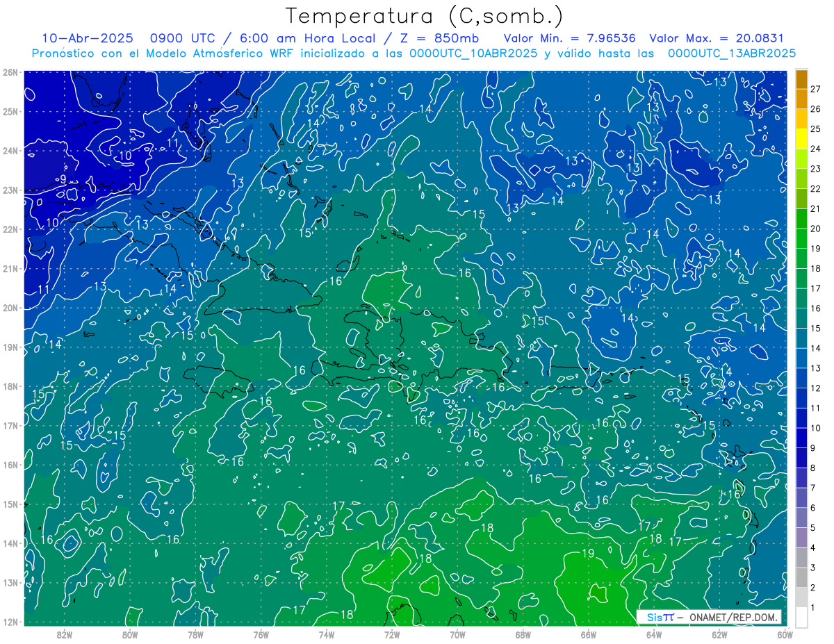Click color scale label '21'

pos(817,208)
